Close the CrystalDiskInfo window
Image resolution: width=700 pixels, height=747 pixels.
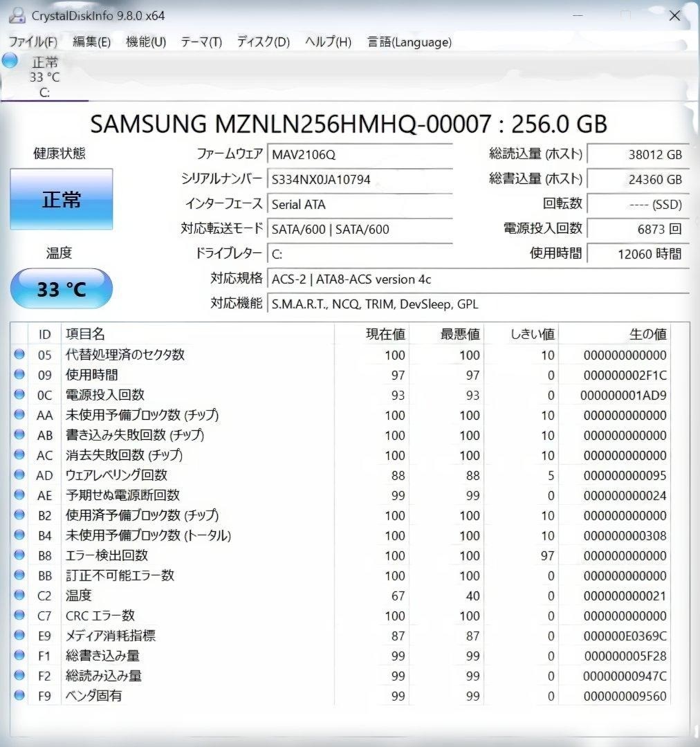pos(674,16)
